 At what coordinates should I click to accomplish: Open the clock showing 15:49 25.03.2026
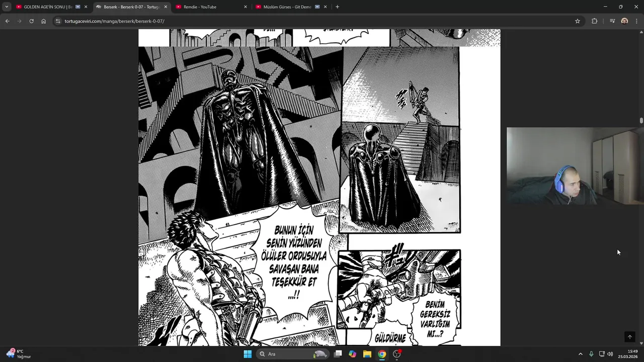628,354
